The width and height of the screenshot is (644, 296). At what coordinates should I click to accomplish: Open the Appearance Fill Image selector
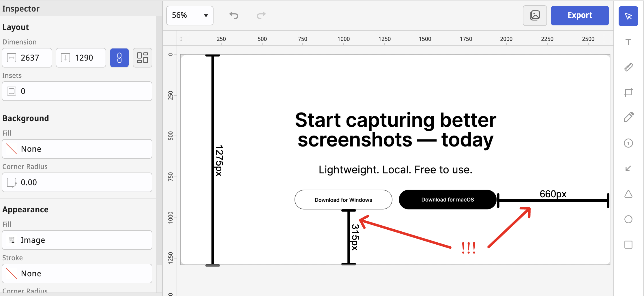77,240
